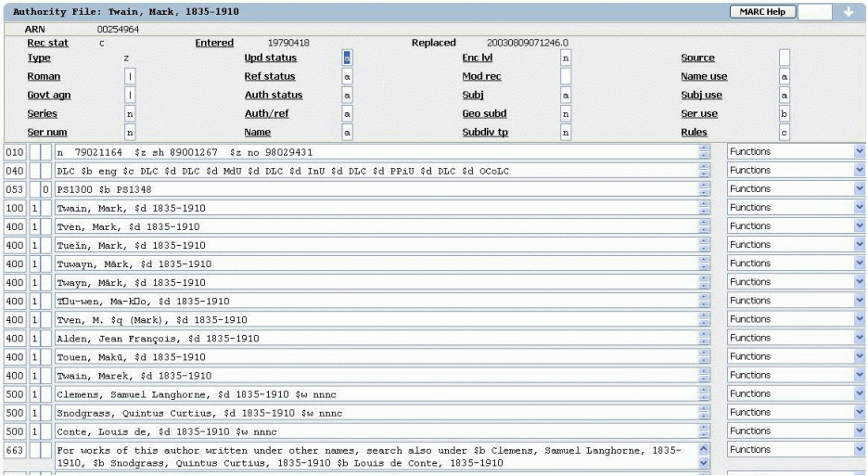Open Functions dropdown for the 010 row
This screenshot has height=476, width=868.
pyautogui.click(x=795, y=151)
